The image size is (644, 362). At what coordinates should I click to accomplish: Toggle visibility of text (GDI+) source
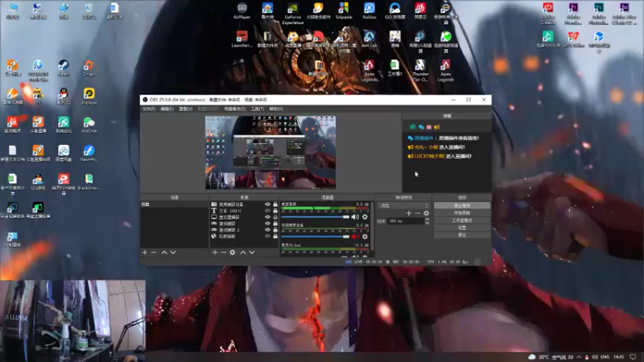point(267,211)
